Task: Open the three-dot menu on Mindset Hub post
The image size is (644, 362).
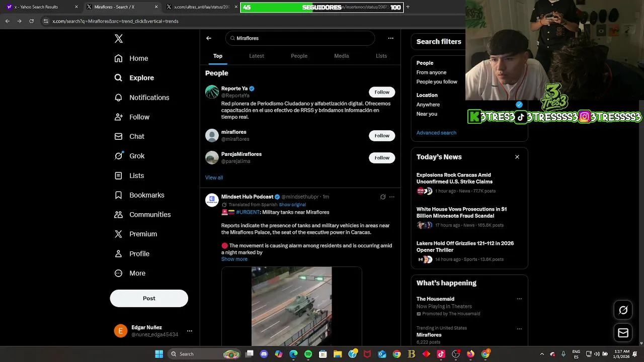Action: (x=392, y=197)
